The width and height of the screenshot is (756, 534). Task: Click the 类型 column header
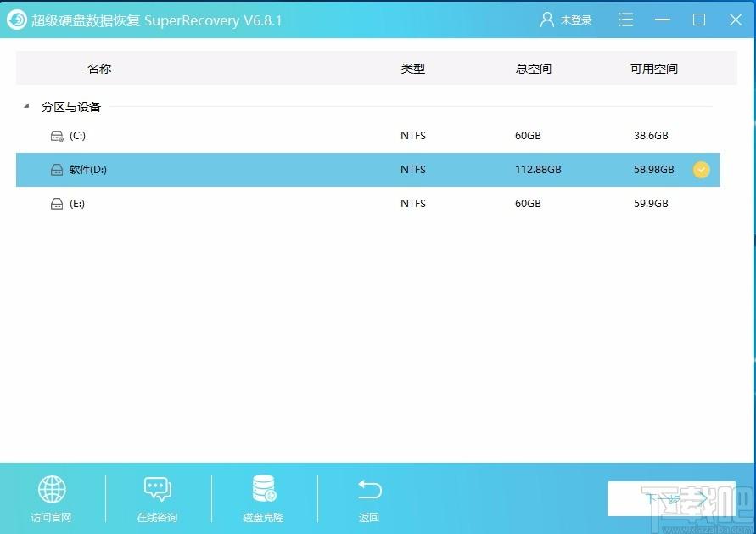click(412, 69)
